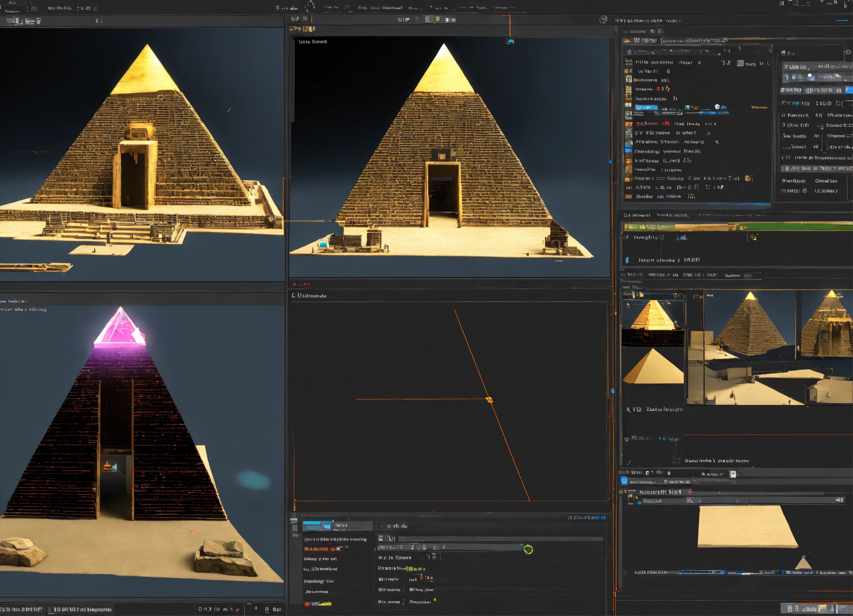Click the orange keyframe point on the graph curve
The height and width of the screenshot is (616, 853).
point(489,400)
